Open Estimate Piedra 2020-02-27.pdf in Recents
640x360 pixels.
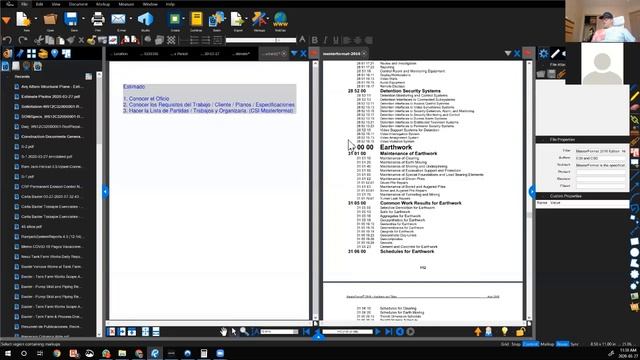point(51,96)
